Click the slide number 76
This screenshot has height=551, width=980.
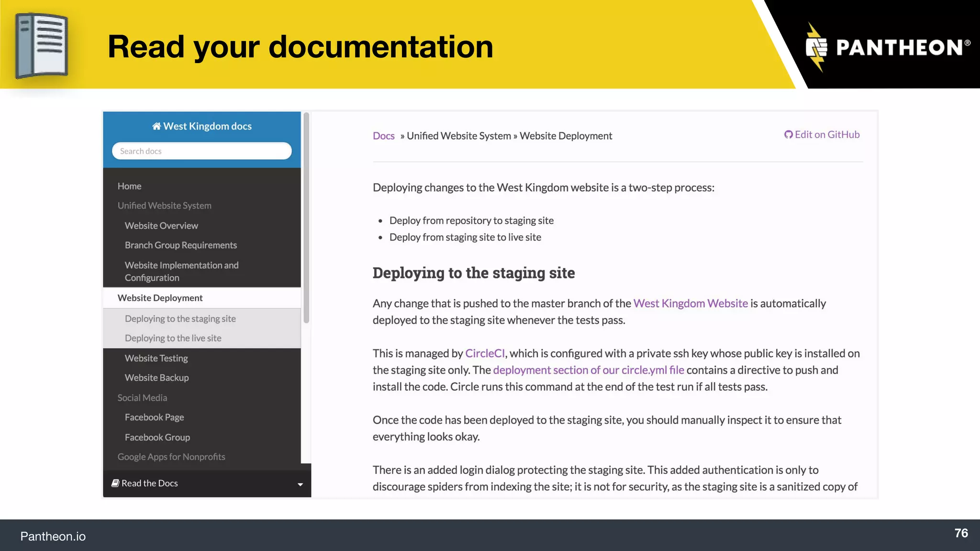(961, 533)
